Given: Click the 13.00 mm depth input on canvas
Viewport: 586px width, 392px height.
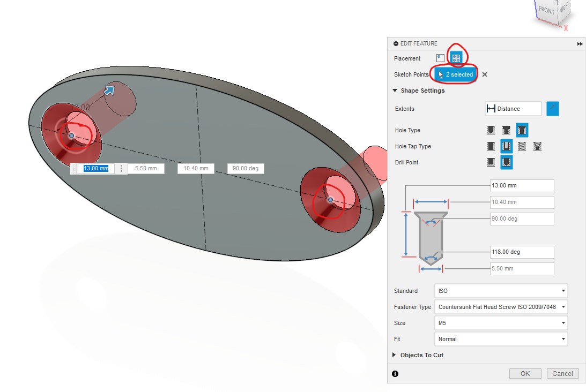Looking at the screenshot, I should [97, 168].
